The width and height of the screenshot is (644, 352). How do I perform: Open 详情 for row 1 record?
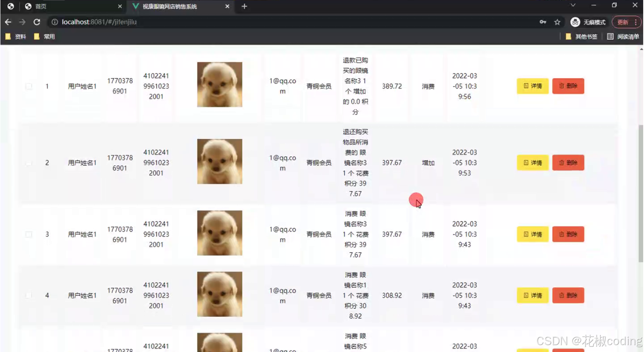tap(532, 86)
